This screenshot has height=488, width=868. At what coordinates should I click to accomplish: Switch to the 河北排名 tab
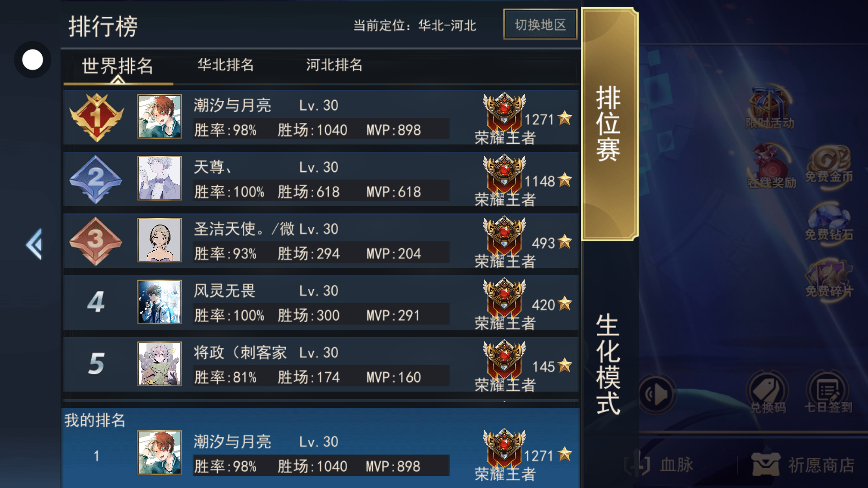334,65
